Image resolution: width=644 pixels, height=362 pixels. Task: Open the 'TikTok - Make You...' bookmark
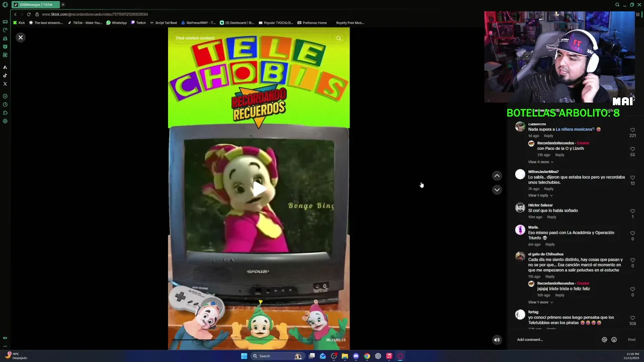(x=85, y=23)
